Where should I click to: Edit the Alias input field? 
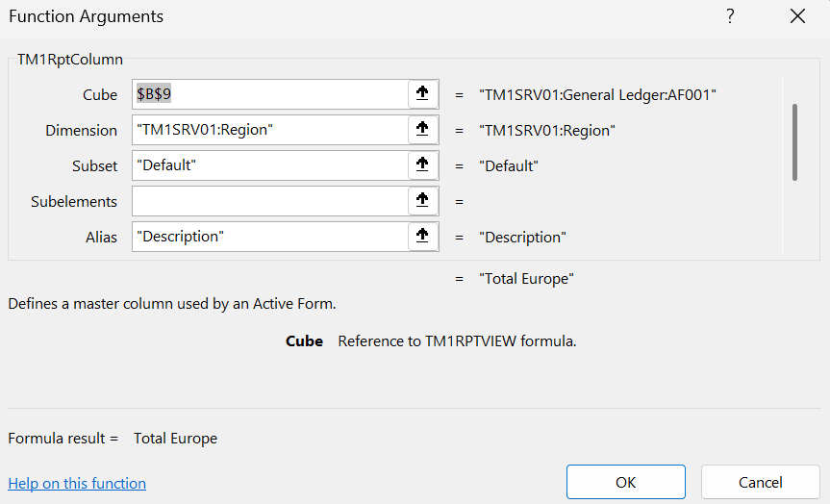click(270, 236)
